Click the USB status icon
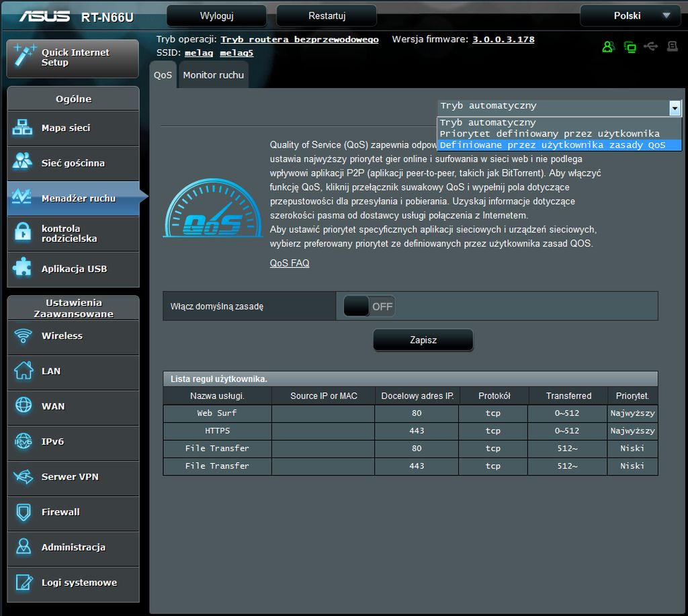The image size is (688, 616). point(650,46)
